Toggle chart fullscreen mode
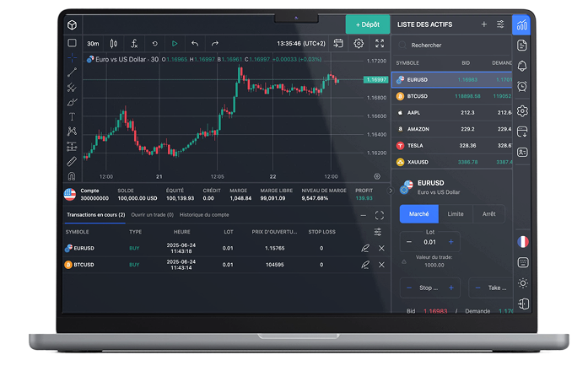This screenshot has height=371, width=588. point(380,44)
